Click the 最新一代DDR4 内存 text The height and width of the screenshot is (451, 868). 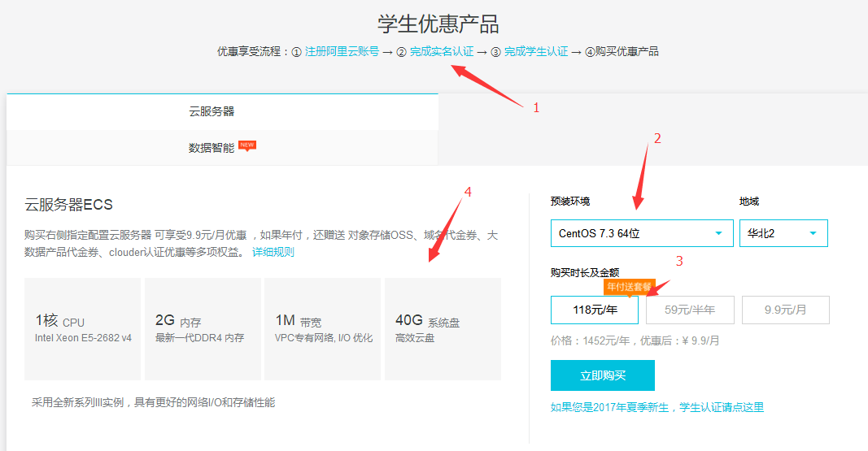pyautogui.click(x=199, y=338)
